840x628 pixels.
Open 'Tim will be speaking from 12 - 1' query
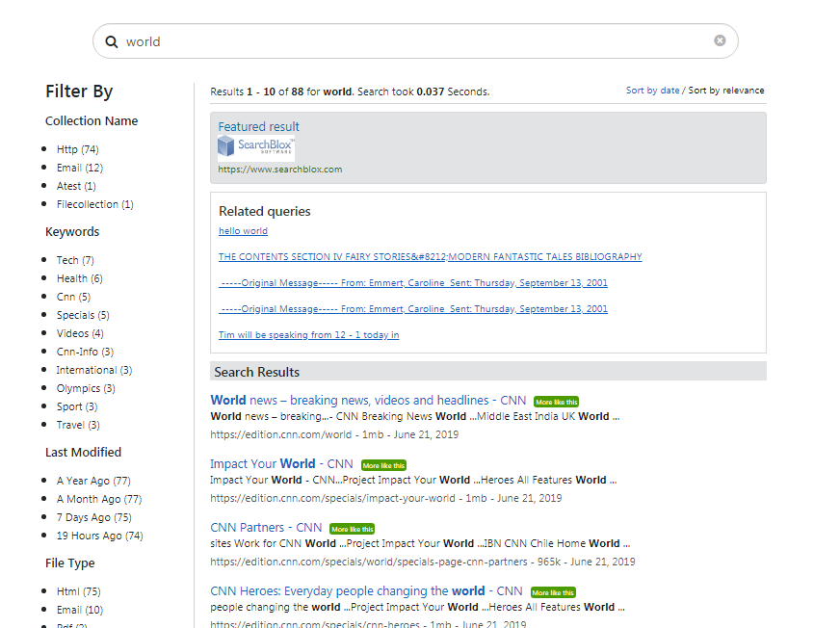308,335
